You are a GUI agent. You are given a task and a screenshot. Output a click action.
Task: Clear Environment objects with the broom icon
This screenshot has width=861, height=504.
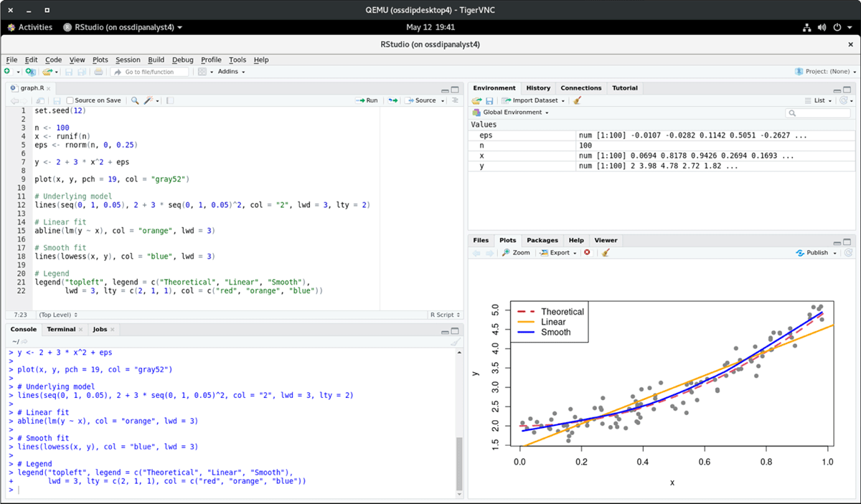click(x=578, y=101)
